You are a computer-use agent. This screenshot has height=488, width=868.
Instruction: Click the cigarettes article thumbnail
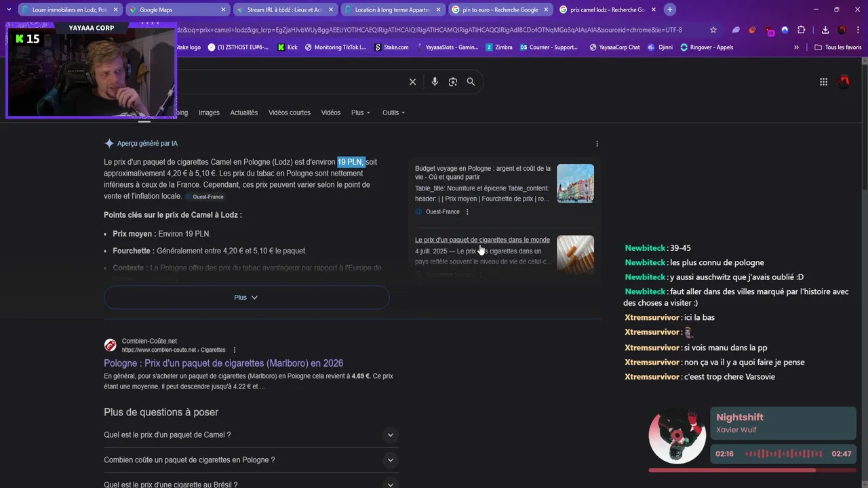coord(575,254)
